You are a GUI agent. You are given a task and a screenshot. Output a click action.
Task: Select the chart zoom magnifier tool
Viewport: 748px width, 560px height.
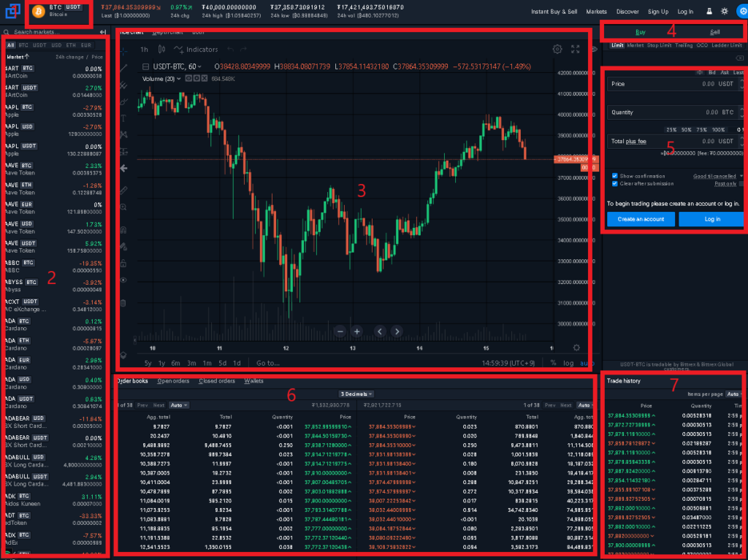[x=123, y=207]
